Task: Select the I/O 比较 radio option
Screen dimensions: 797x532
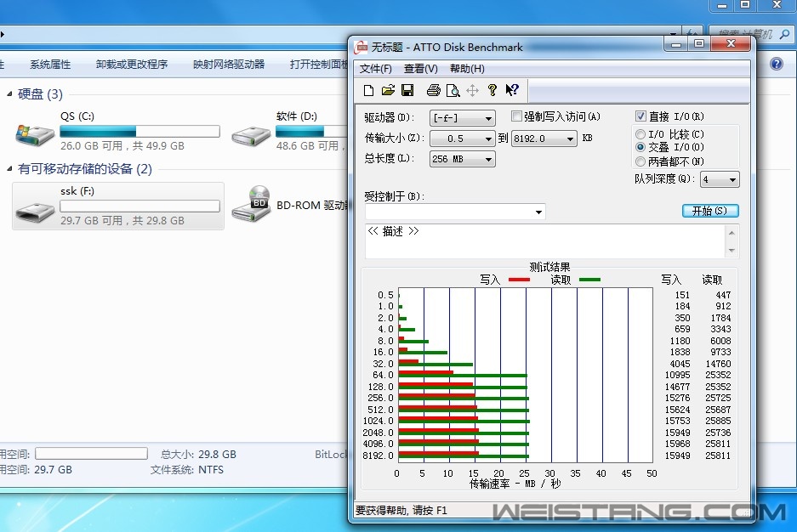Action: pos(640,134)
